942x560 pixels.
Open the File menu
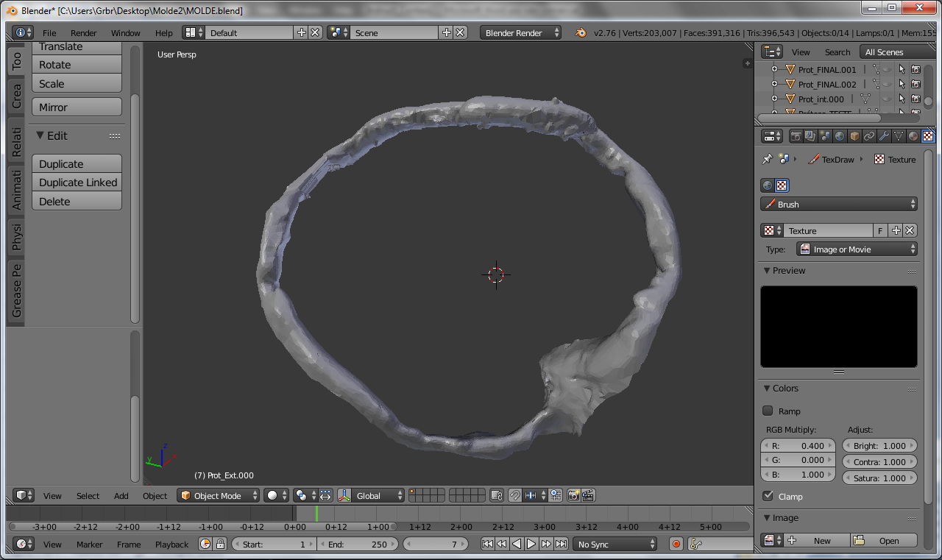49,33
